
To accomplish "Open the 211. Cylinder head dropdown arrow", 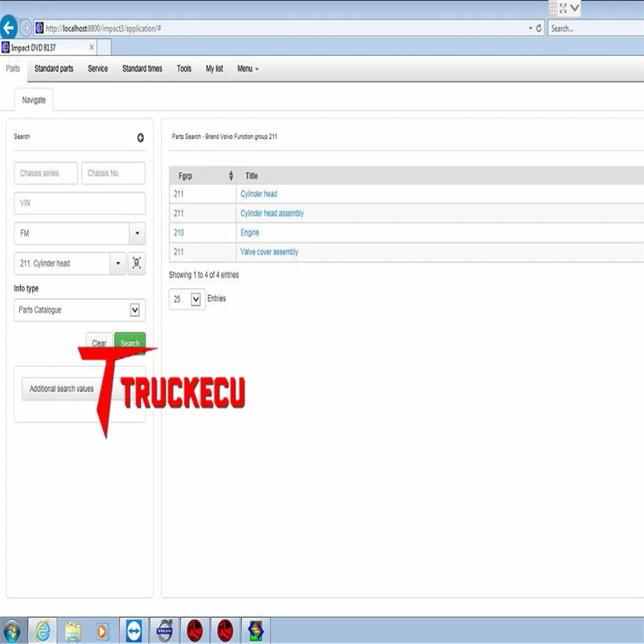I will (118, 263).
